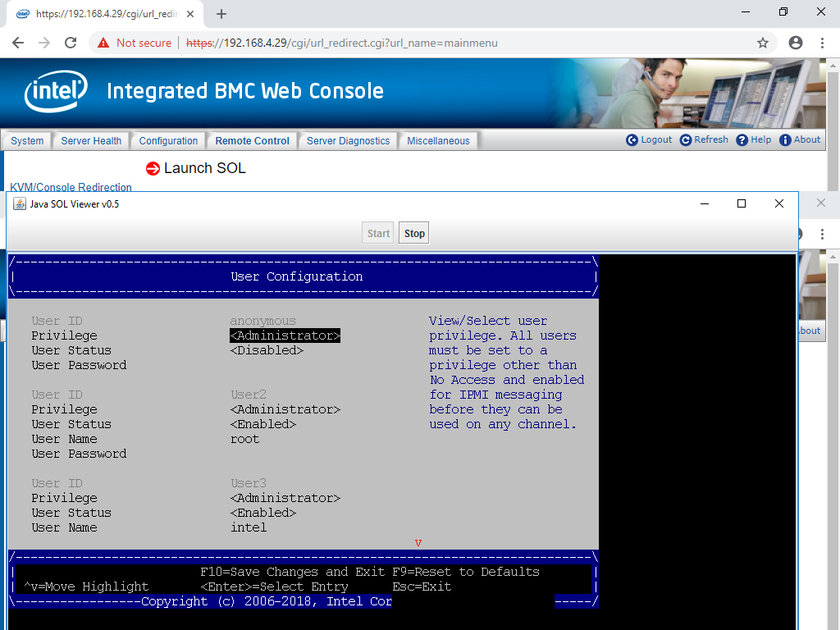Screen dimensions: 840x630
Task: Open a new browser tab with plus icon
Action: pyautogui.click(x=221, y=14)
